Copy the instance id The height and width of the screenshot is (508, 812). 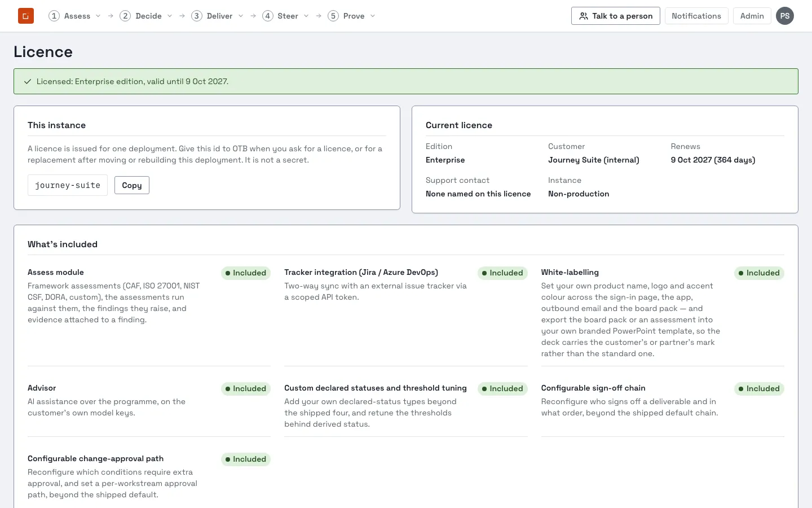coord(132,185)
